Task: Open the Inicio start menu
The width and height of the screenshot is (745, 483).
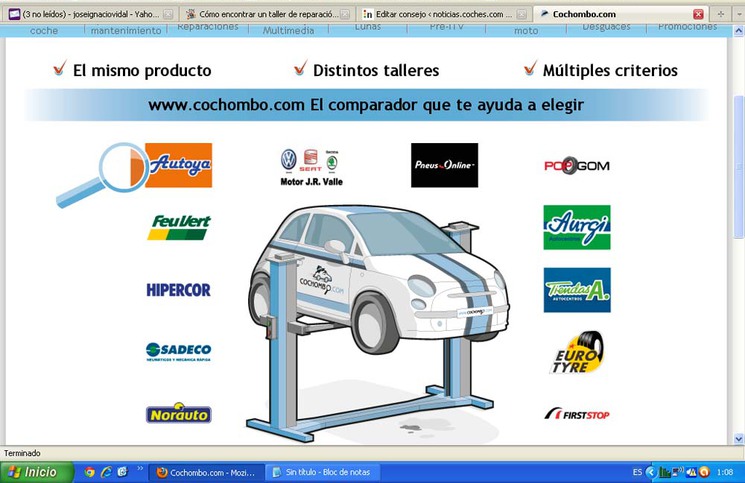Action: pyautogui.click(x=37, y=472)
